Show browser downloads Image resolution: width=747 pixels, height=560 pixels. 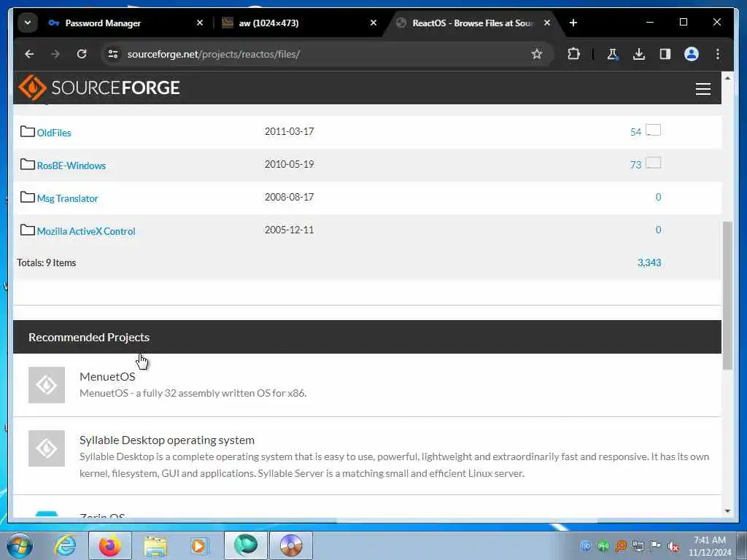tap(639, 54)
